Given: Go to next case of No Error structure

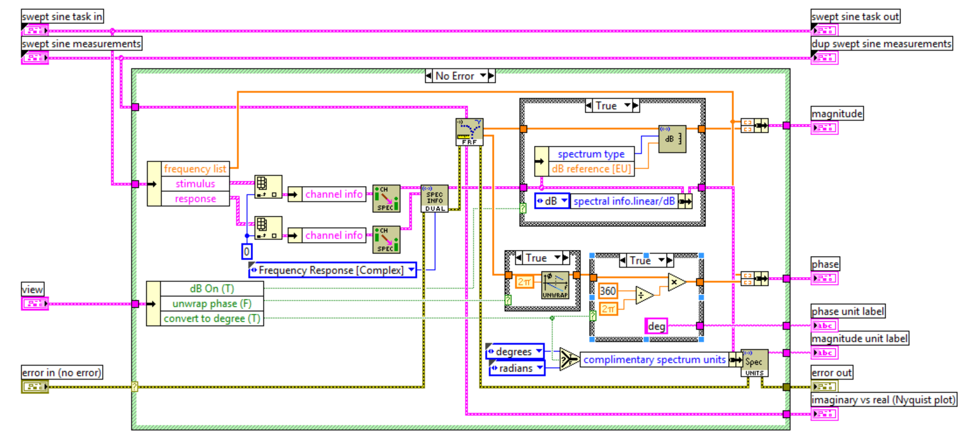Looking at the screenshot, I should (491, 76).
